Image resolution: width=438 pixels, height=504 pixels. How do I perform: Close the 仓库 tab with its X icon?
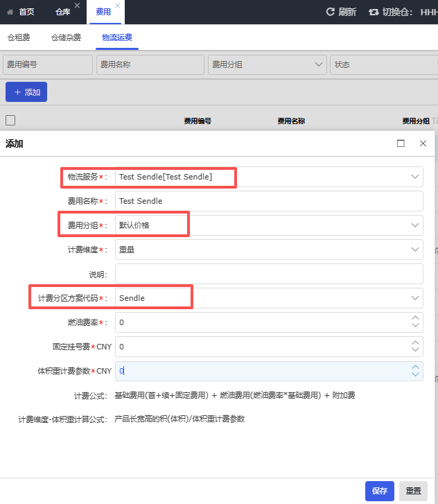click(77, 6)
